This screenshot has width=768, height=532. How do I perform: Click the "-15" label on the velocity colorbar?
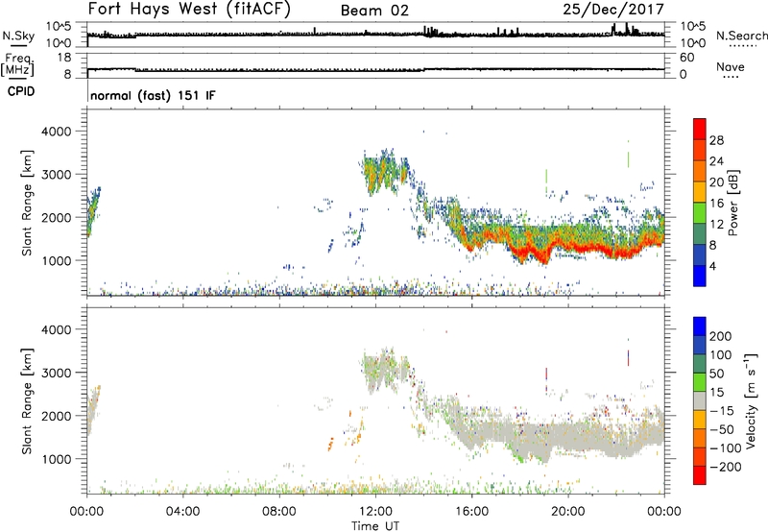(722, 411)
